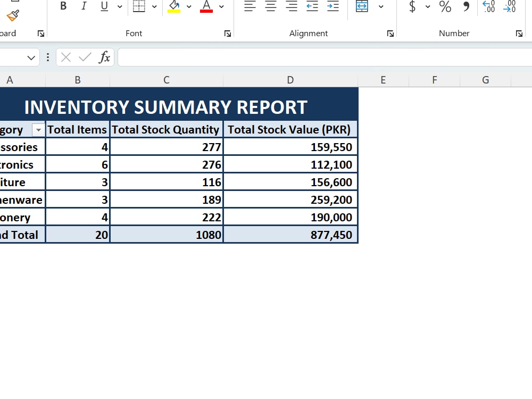This screenshot has height=399, width=532.
Task: Open Merge & Center dropdown arrow
Action: (381, 6)
